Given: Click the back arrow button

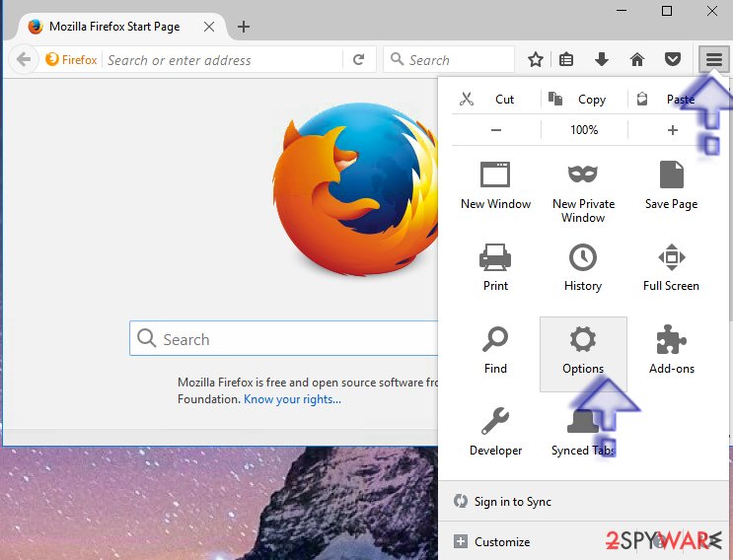Looking at the screenshot, I should 24,59.
